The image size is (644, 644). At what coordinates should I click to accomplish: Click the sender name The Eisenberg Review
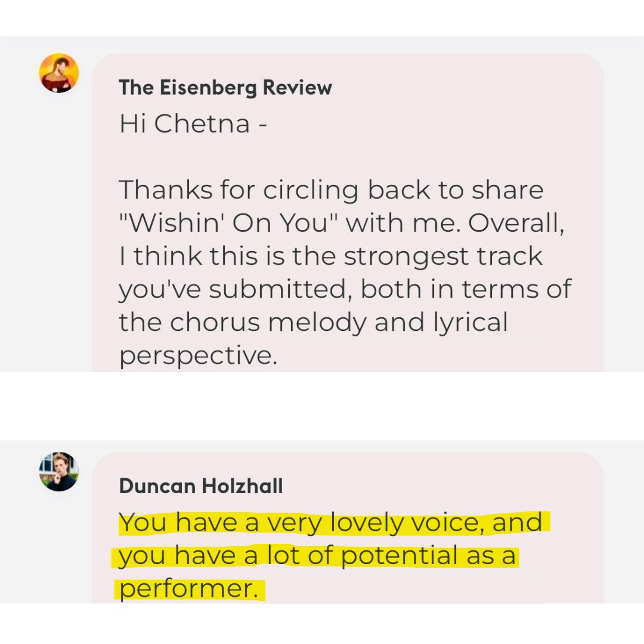coord(225,88)
